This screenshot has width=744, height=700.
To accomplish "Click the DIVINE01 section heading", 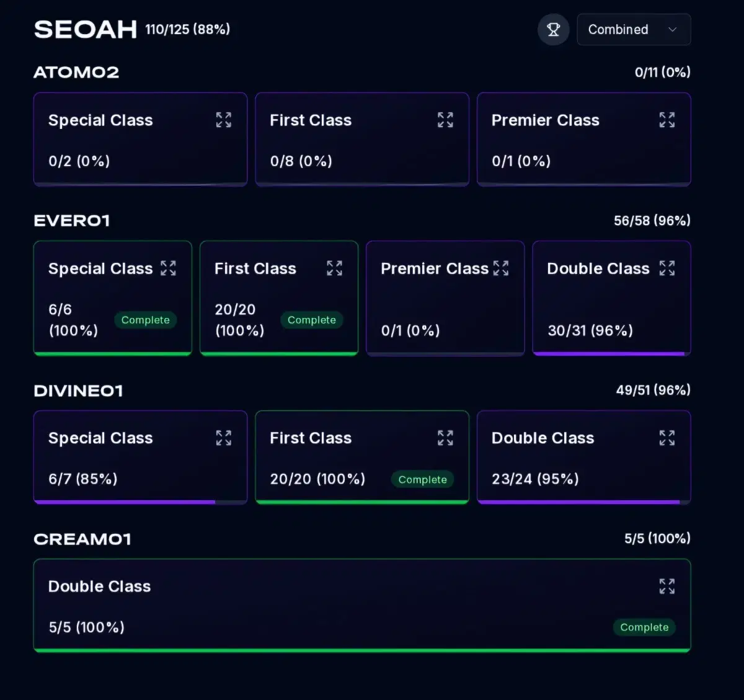I will point(79,391).
